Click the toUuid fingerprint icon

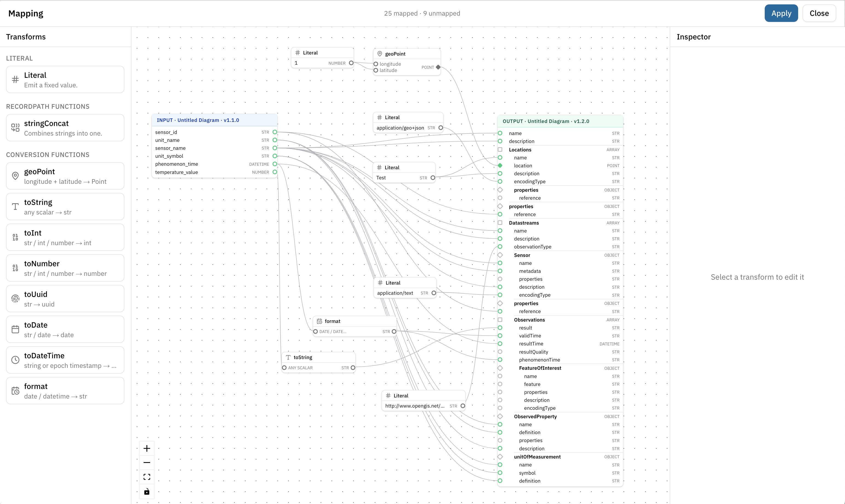tap(15, 299)
